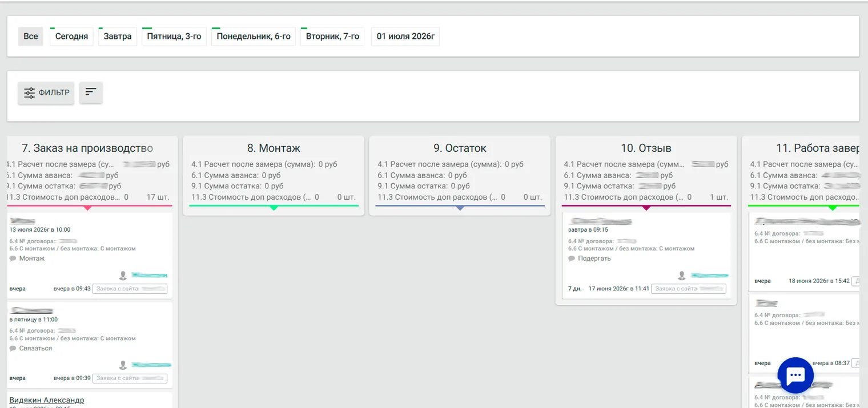This screenshot has height=408, width=868.
Task: Click the 9. Остаток column title
Action: click(x=460, y=148)
